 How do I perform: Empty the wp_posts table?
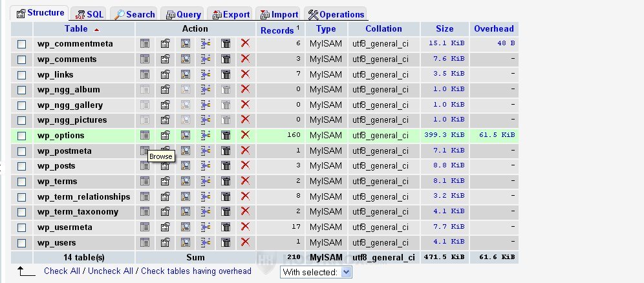tap(226, 165)
